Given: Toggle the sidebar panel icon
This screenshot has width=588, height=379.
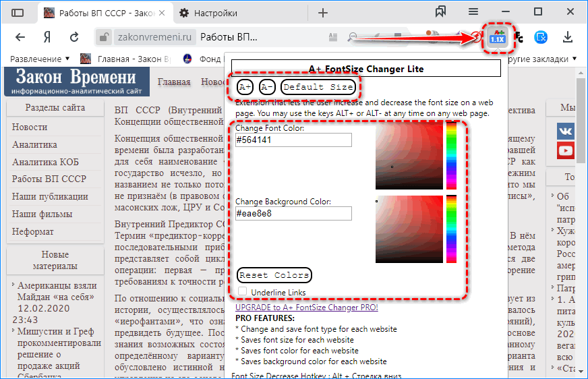Looking at the screenshot, I should point(18,13).
